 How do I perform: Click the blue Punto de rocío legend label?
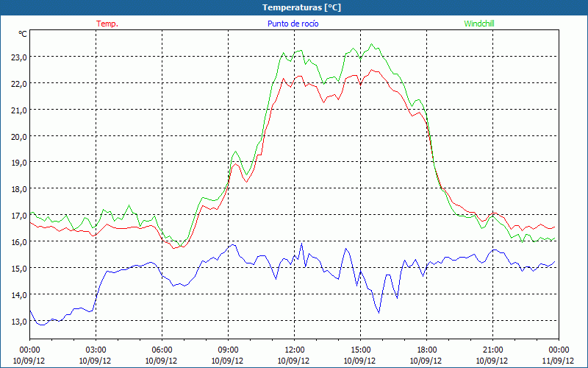(293, 24)
